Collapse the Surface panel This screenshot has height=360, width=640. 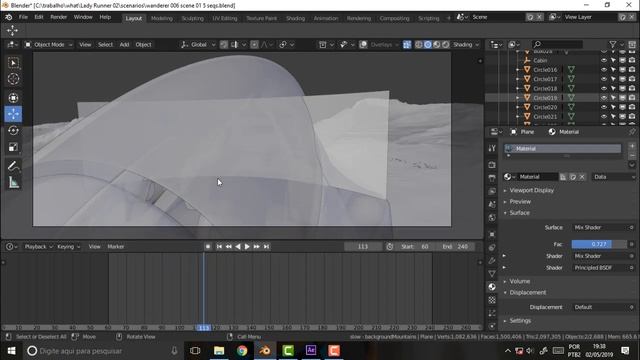(519, 213)
